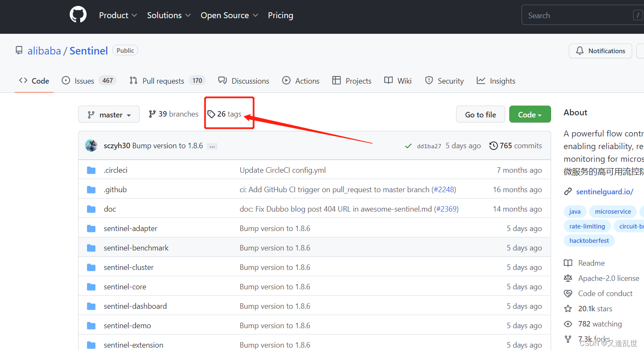
Task: Expand the Product menu
Action: coord(118,15)
